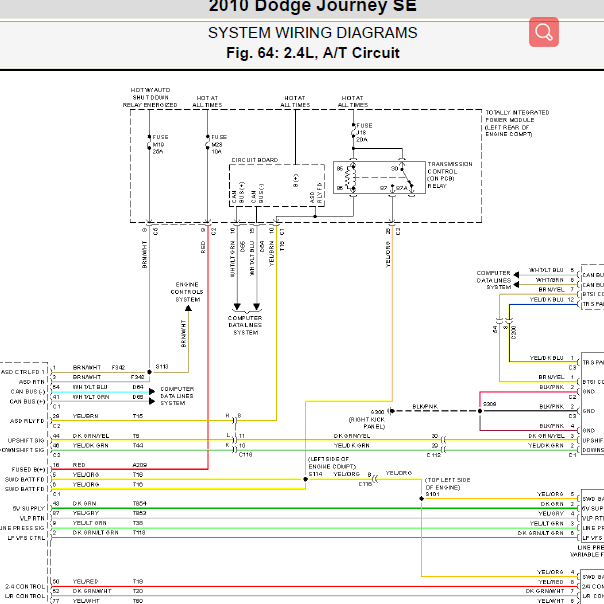The width and height of the screenshot is (604, 604).
Task: Select the 'ASD CTRL FD' pin label
Action: click(x=23, y=372)
